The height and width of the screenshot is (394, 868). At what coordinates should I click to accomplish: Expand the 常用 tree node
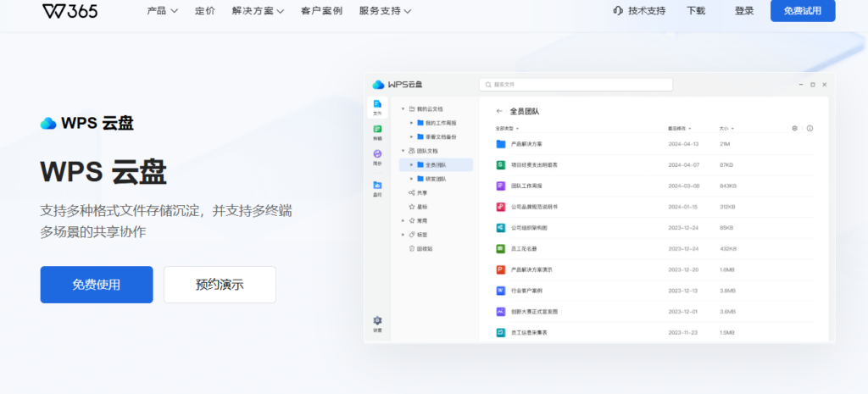403,220
